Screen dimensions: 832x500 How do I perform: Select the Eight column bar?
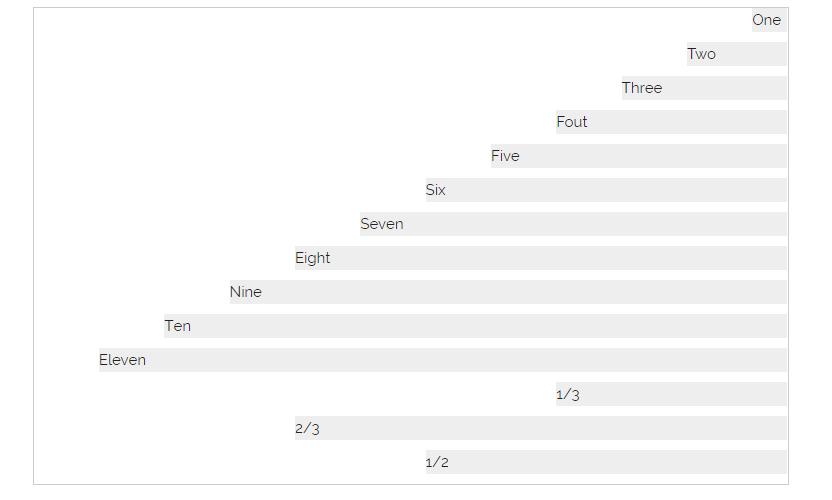[x=541, y=258]
